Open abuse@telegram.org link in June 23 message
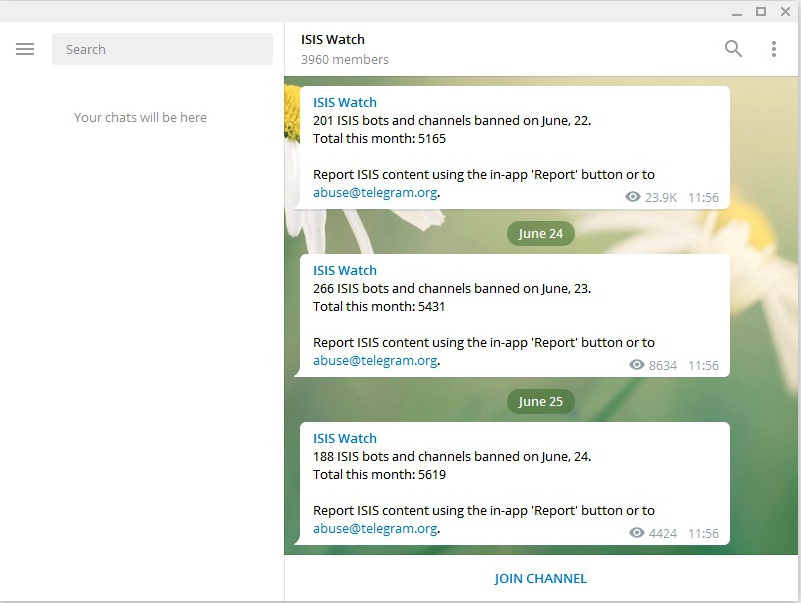The width and height of the screenshot is (801, 603). pyautogui.click(x=375, y=361)
